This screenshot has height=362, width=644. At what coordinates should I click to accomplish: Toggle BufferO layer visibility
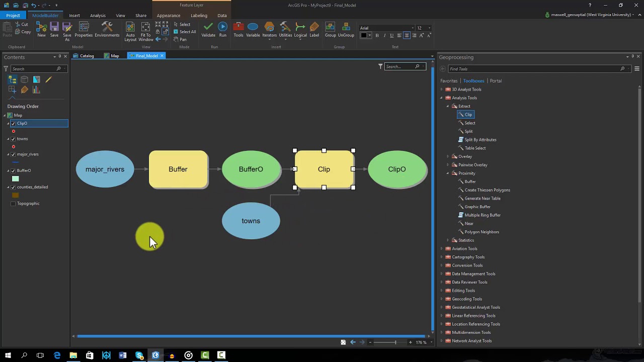click(13, 170)
